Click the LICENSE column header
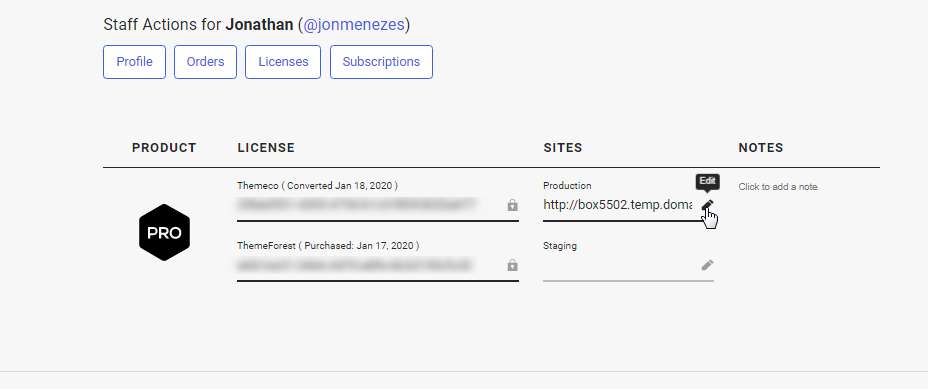 pos(266,148)
